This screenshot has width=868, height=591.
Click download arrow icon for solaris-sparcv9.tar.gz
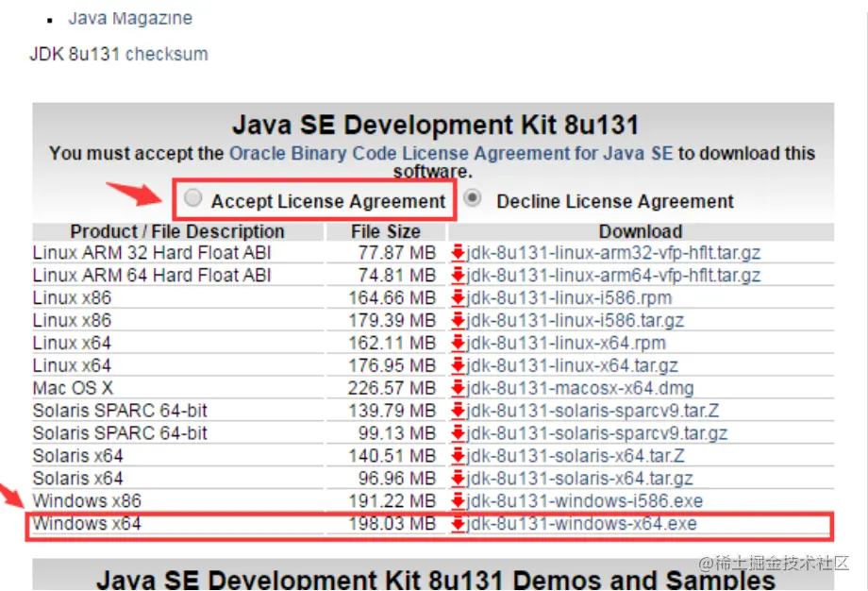pyautogui.click(x=458, y=433)
